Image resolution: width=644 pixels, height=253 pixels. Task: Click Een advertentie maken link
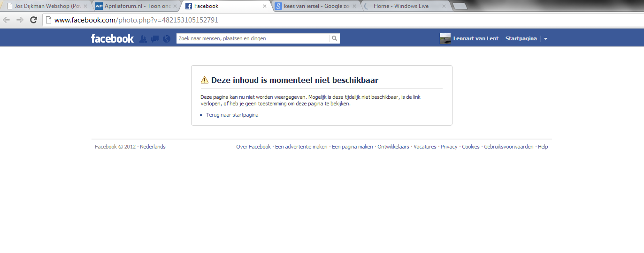point(301,147)
